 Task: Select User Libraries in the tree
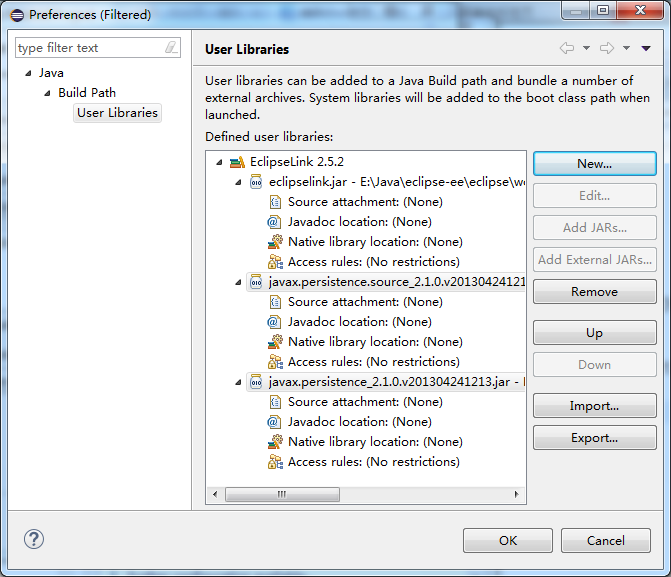click(x=117, y=113)
